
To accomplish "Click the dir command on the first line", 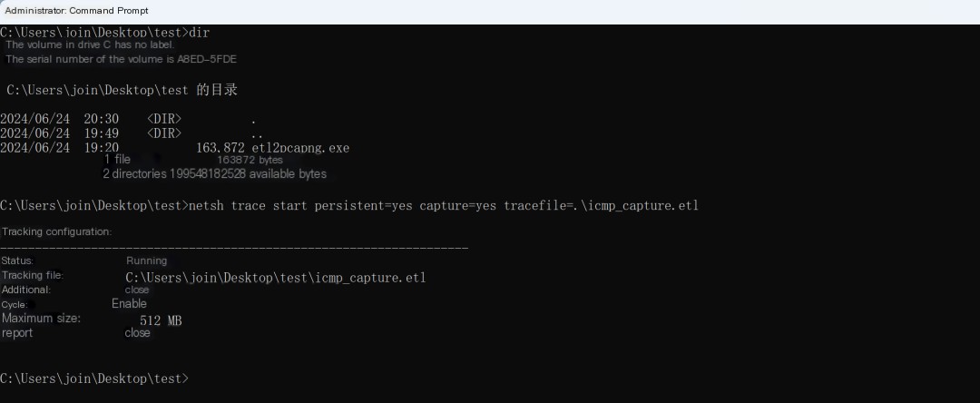I will pos(200,33).
